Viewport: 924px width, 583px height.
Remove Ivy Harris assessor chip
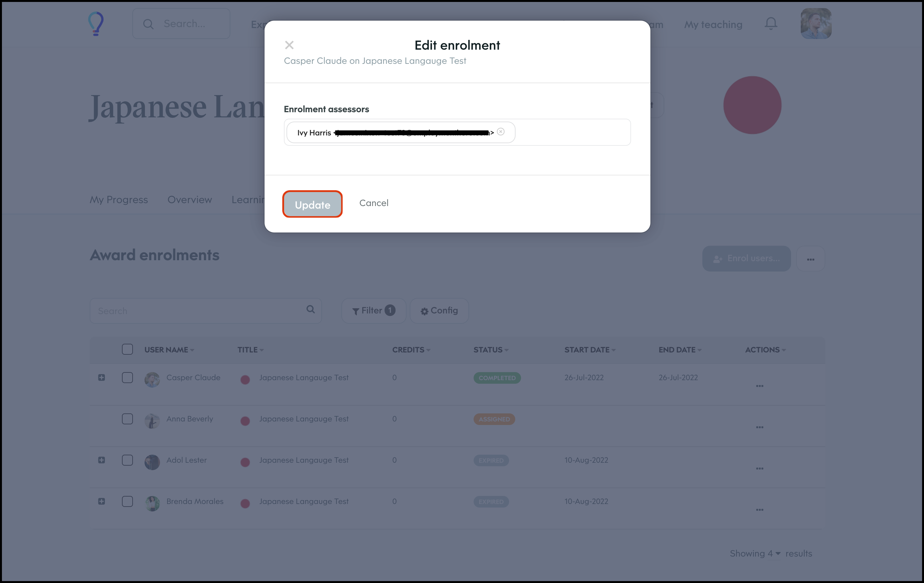pos(500,132)
